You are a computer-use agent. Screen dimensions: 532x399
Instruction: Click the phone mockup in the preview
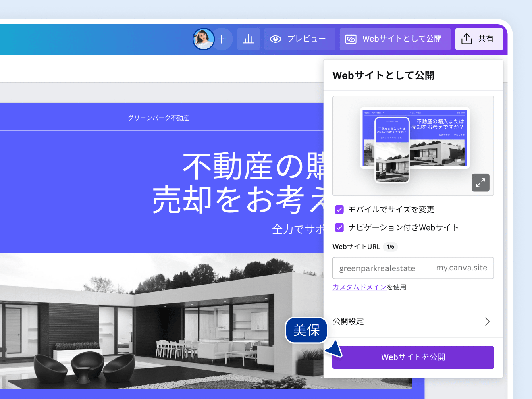click(392, 150)
